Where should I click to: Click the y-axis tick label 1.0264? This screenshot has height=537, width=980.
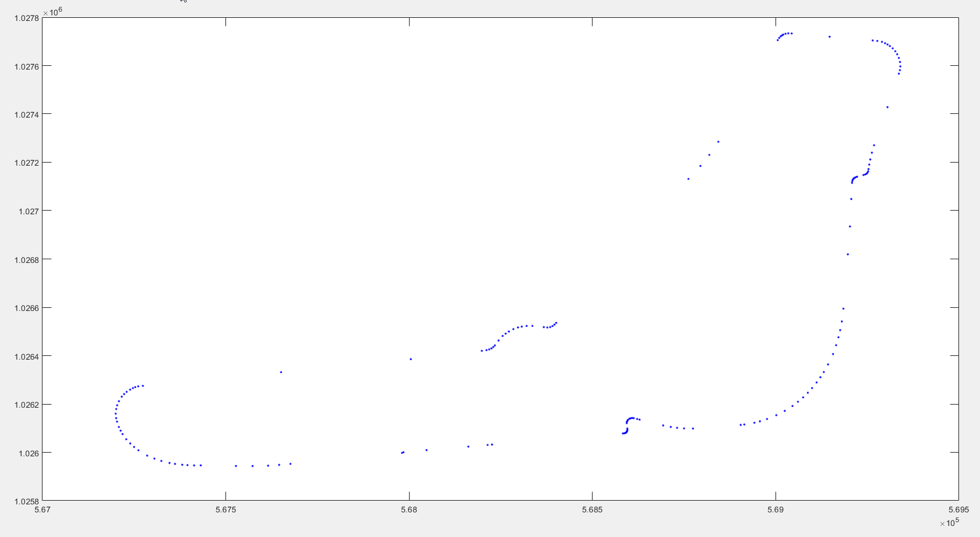click(26, 357)
